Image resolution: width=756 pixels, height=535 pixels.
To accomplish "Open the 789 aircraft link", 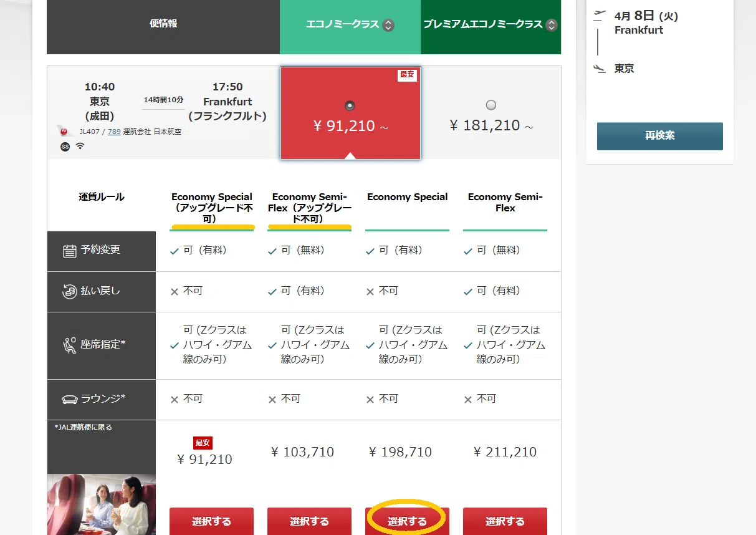I will 114,132.
